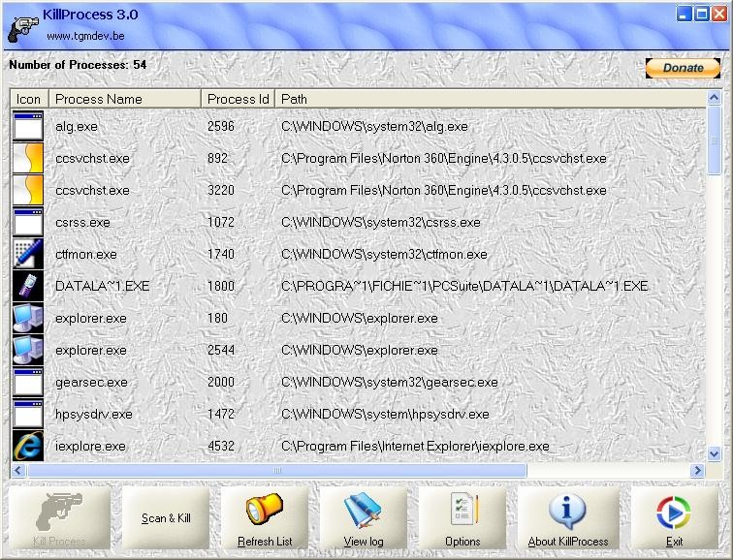This screenshot has height=560, width=733.
Task: Select the gearsec.exe process name
Action: click(91, 383)
